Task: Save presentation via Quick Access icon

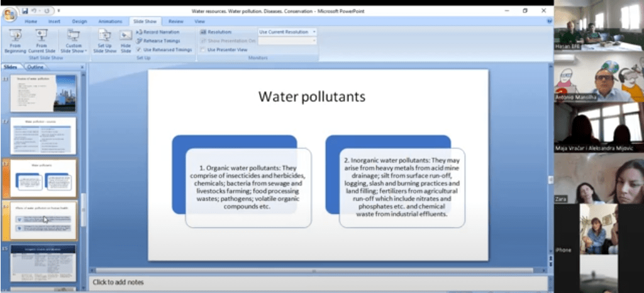Action: click(x=25, y=11)
